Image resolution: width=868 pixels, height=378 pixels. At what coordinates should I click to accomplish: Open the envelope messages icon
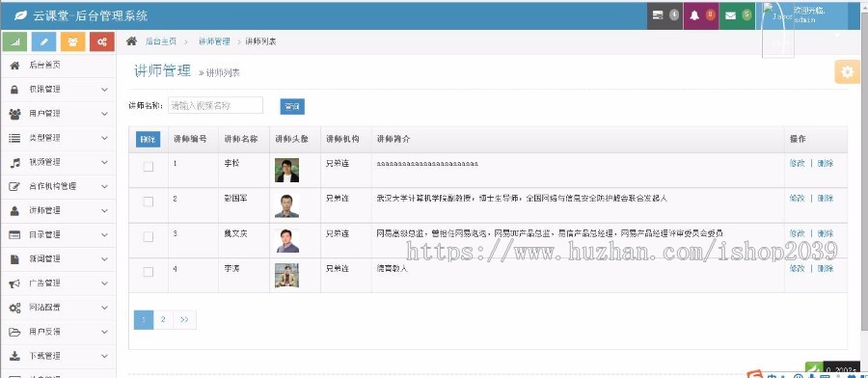tap(730, 15)
